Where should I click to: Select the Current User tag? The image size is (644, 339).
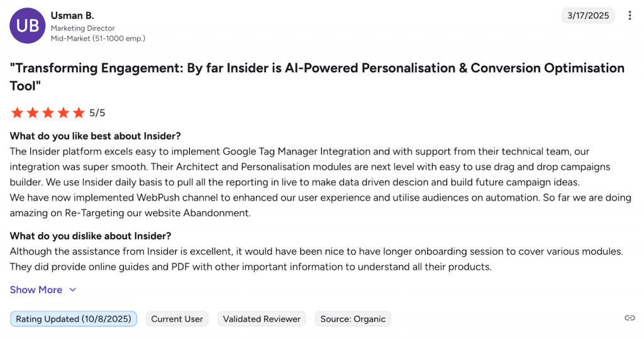177,319
